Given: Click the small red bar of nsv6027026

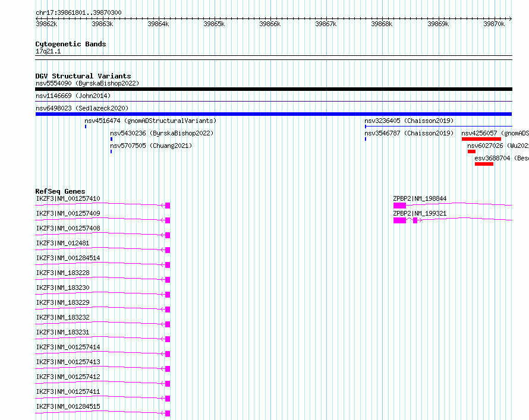Looking at the screenshot, I should click(x=472, y=151).
